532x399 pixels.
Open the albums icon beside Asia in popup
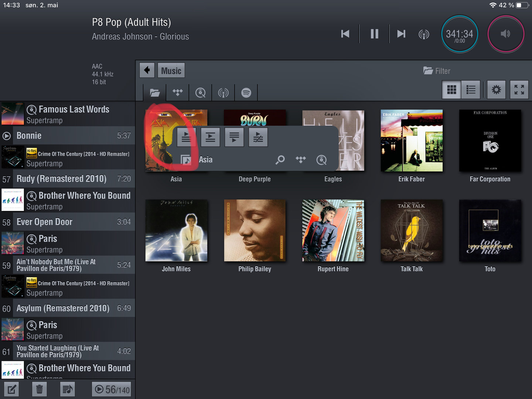pos(185,160)
